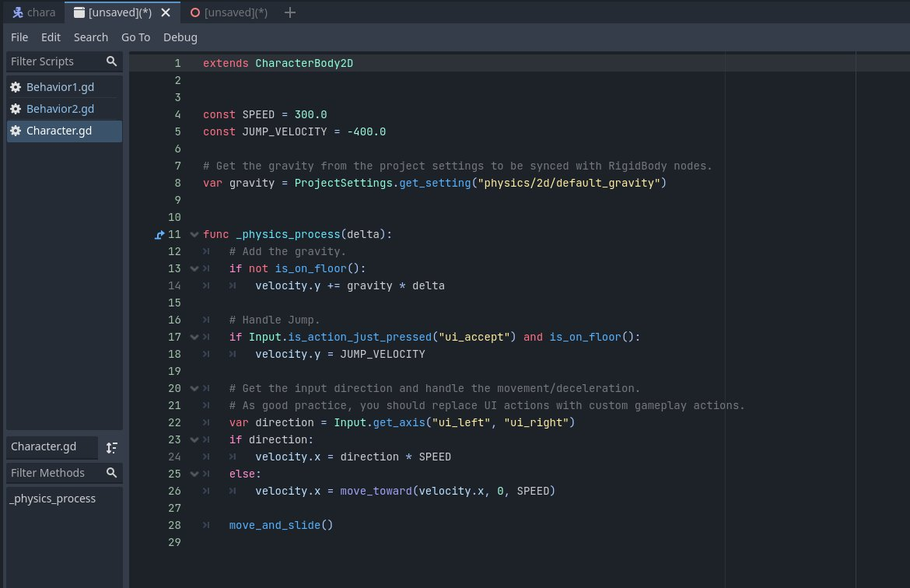Open the Search menu
The image size is (910, 588).
90,37
